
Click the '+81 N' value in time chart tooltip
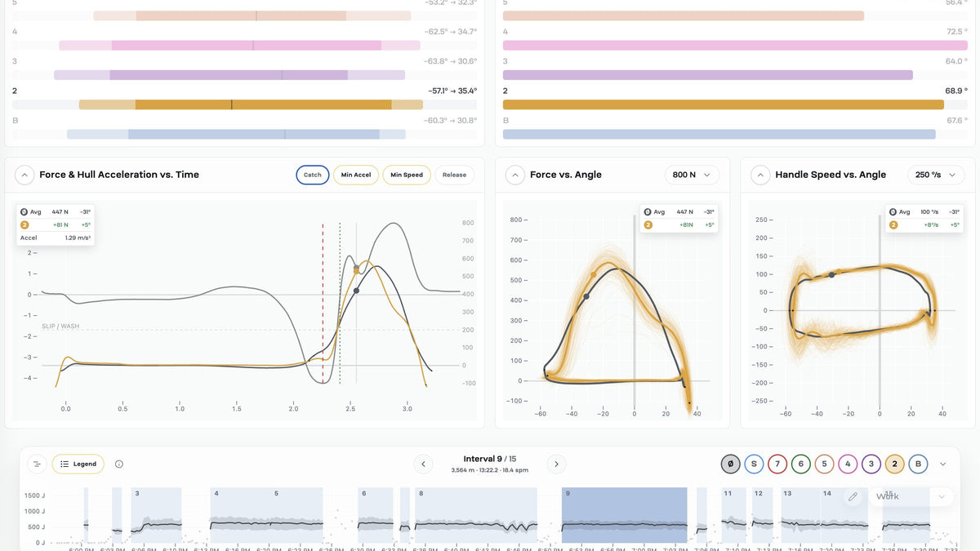[x=61, y=224]
